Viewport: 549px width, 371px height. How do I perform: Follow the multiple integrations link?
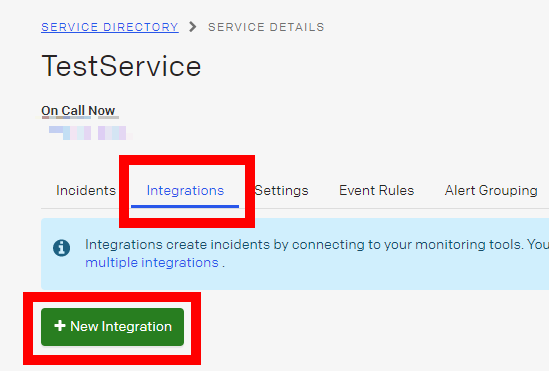pyautogui.click(x=152, y=262)
